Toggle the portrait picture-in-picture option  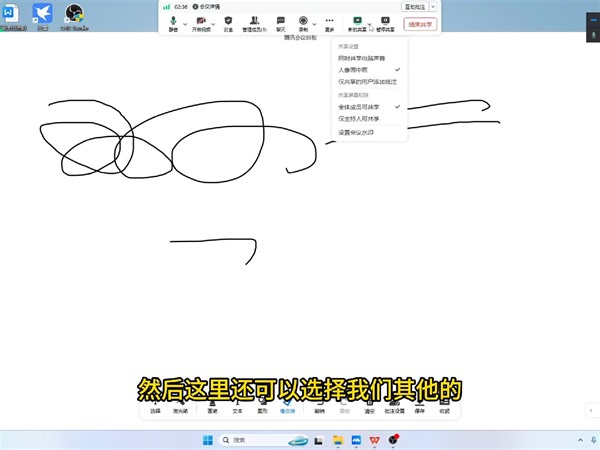point(369,70)
